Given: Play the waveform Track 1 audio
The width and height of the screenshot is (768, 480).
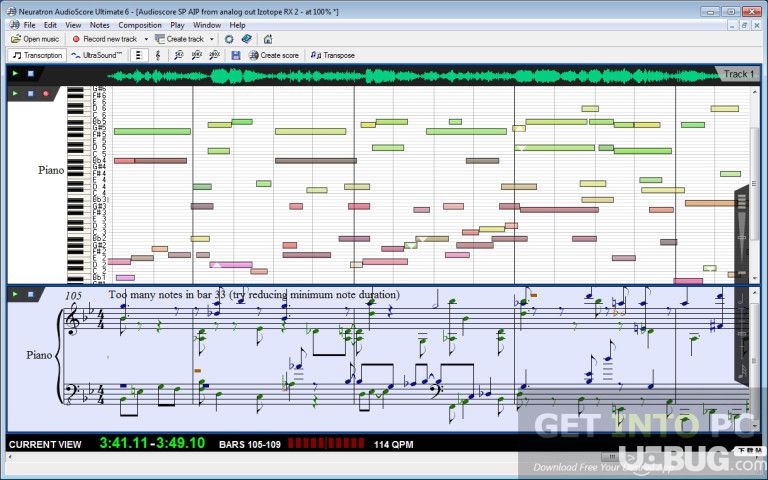Looking at the screenshot, I should [x=15, y=73].
